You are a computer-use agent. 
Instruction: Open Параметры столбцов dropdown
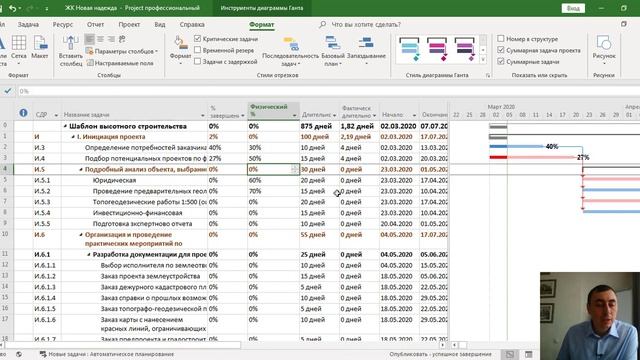pyautogui.click(x=122, y=51)
